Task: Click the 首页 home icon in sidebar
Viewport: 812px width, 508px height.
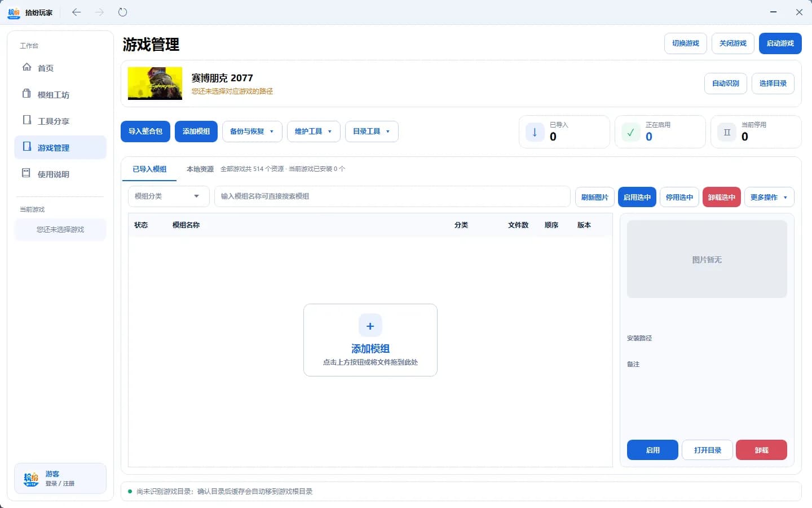Action: [27, 67]
